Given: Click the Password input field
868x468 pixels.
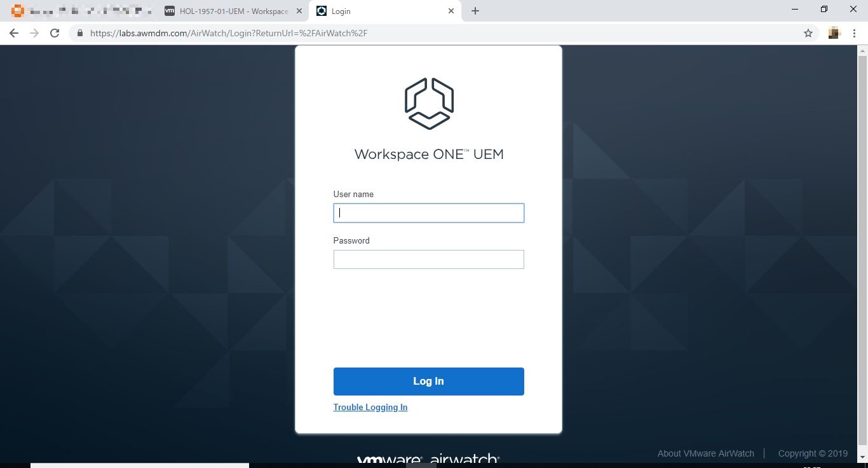Looking at the screenshot, I should click(428, 259).
